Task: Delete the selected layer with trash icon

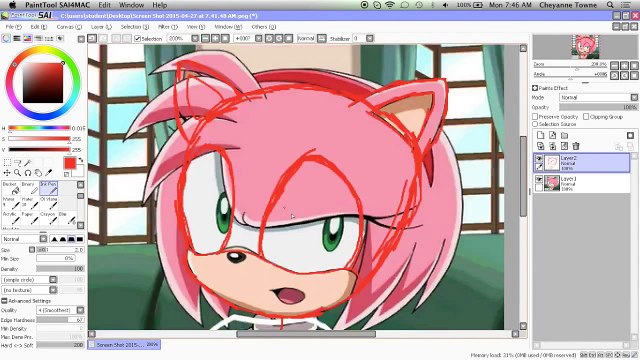Action: click(576, 146)
